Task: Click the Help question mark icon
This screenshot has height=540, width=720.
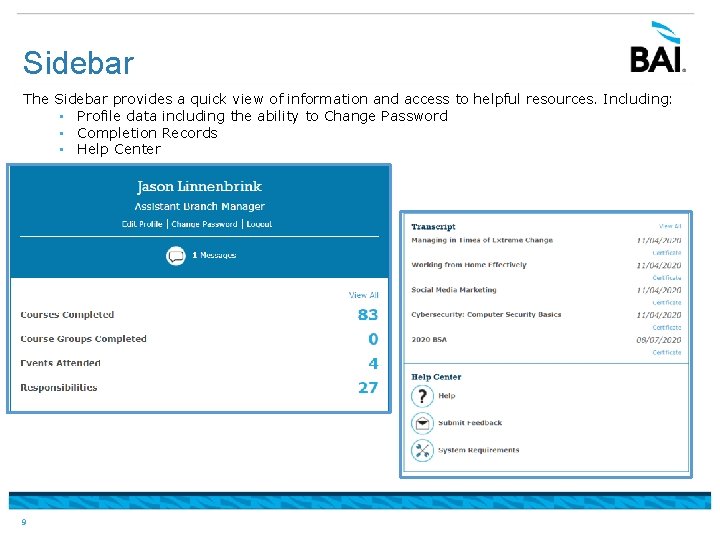Action: tap(422, 396)
